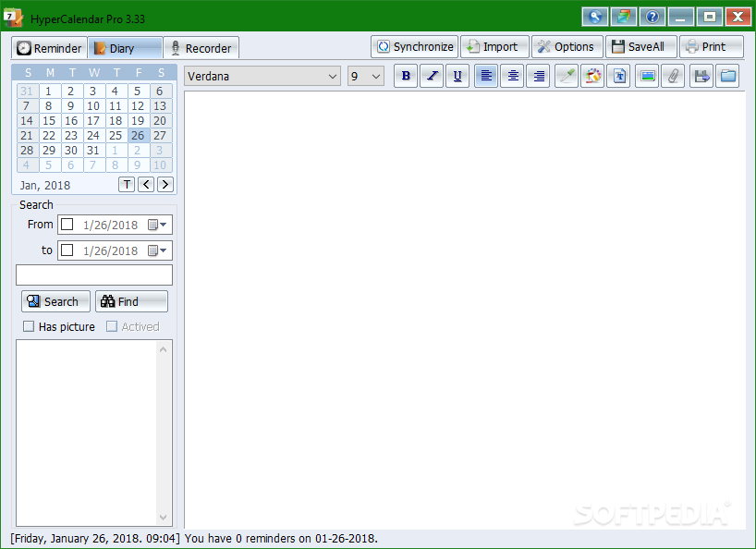Center-align the diary text
The width and height of the screenshot is (756, 549).
point(513,76)
